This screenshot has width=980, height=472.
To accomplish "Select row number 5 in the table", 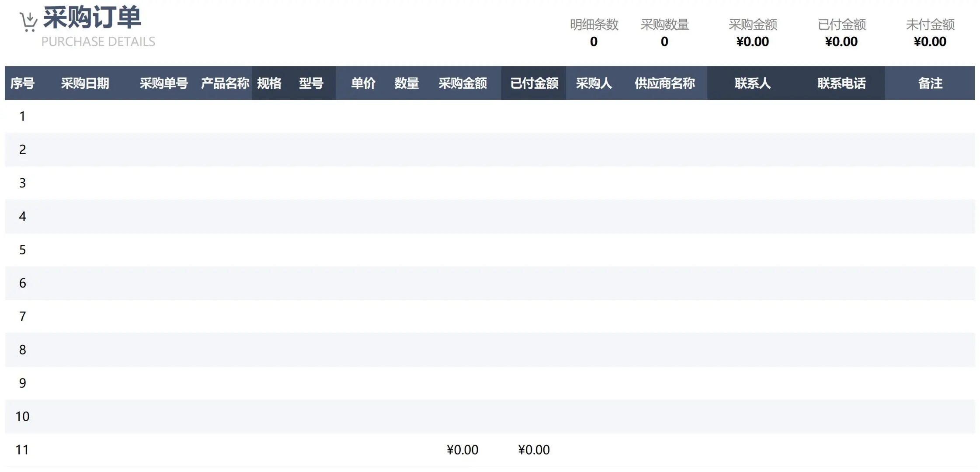I will [x=21, y=250].
